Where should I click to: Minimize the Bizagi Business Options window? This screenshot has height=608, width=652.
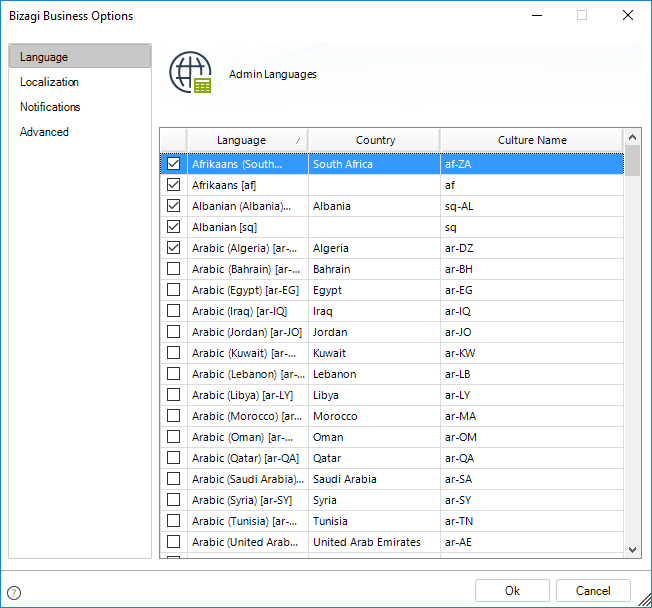[537, 15]
